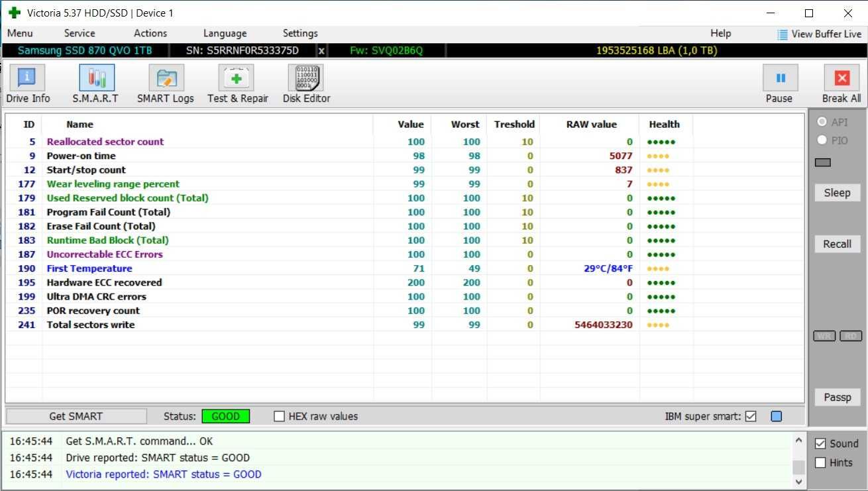Click the raw value 5464033230
This screenshot has height=491, width=868.
click(603, 325)
